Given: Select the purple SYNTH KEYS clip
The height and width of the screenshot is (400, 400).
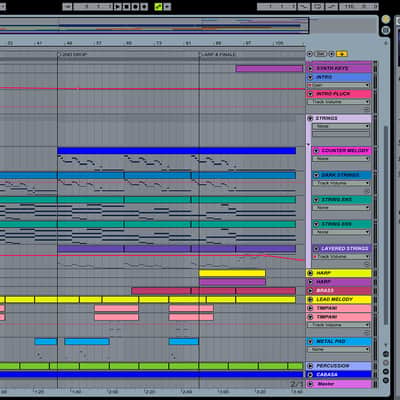Looking at the screenshot, I should pyautogui.click(x=269, y=69).
